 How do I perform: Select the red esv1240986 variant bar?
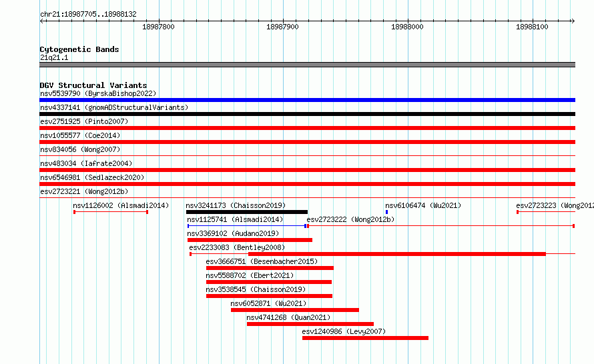[365, 338]
